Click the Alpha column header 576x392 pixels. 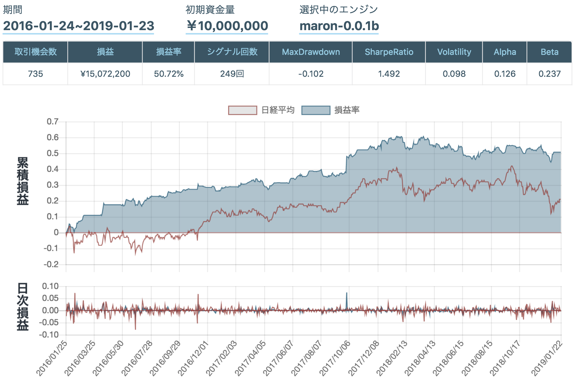(x=505, y=52)
